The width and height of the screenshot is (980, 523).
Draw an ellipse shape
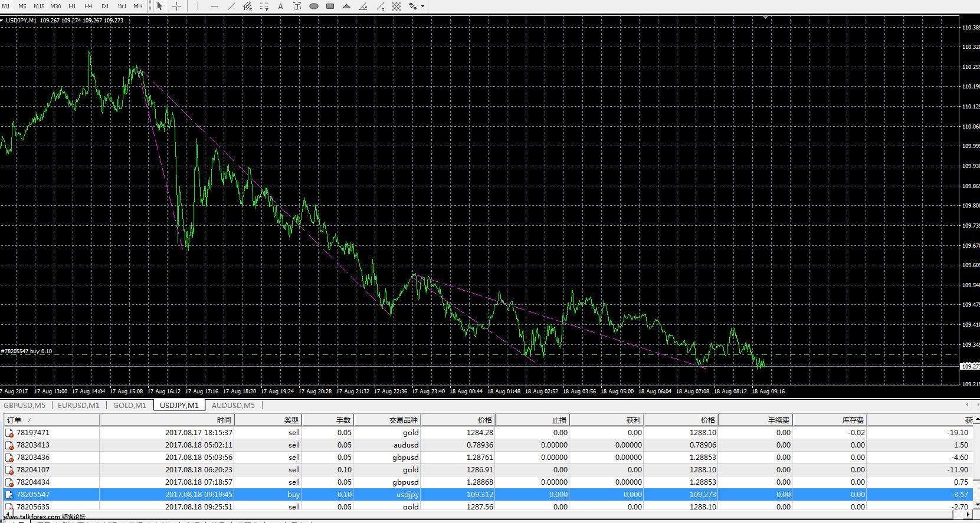[x=314, y=6]
